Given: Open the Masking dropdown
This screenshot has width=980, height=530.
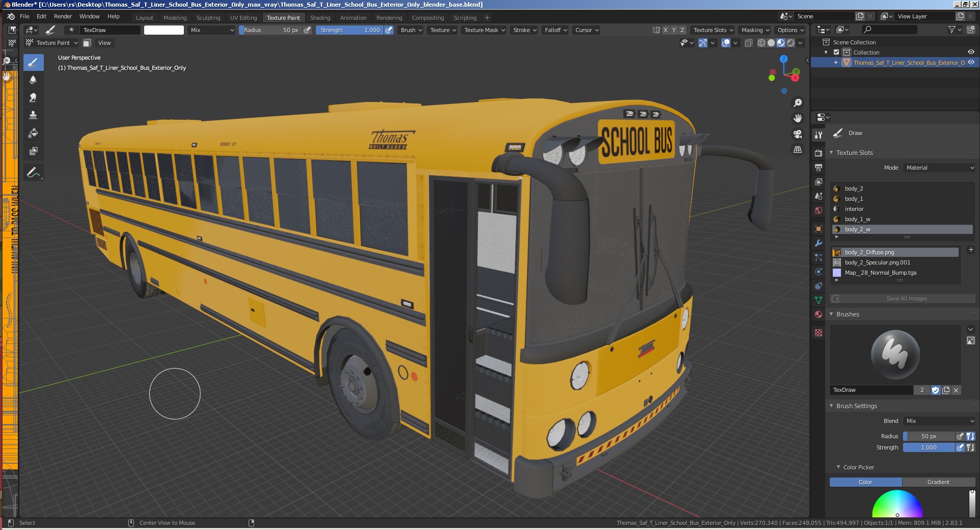Looking at the screenshot, I should tap(755, 30).
